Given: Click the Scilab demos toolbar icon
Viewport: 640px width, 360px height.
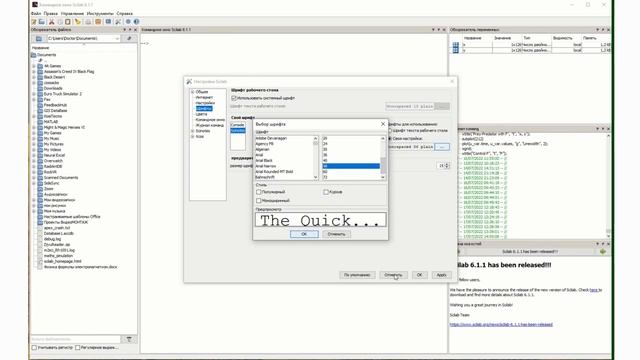Looking at the screenshot, I should click(128, 22).
